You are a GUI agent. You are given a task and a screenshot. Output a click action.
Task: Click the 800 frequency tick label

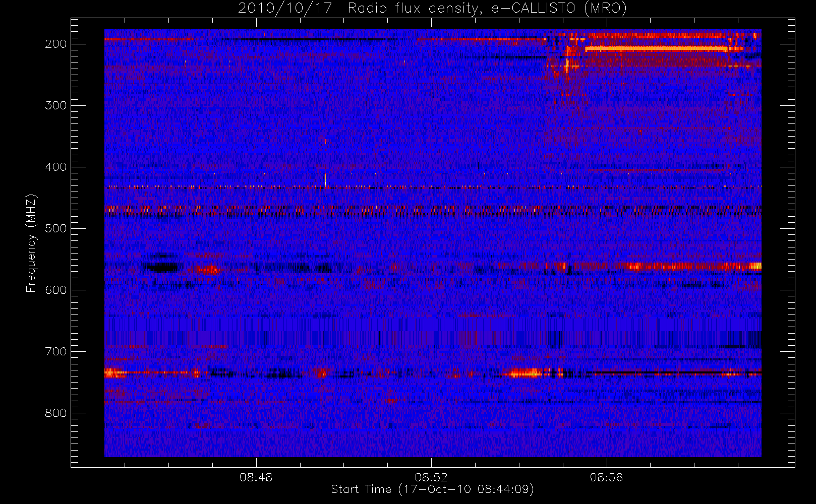[56, 413]
